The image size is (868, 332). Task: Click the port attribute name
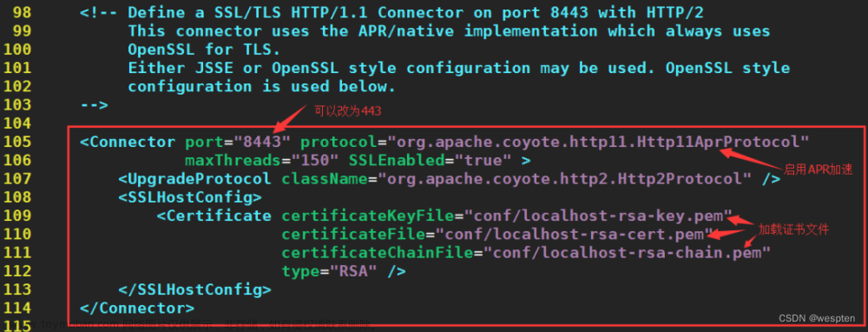(204, 143)
